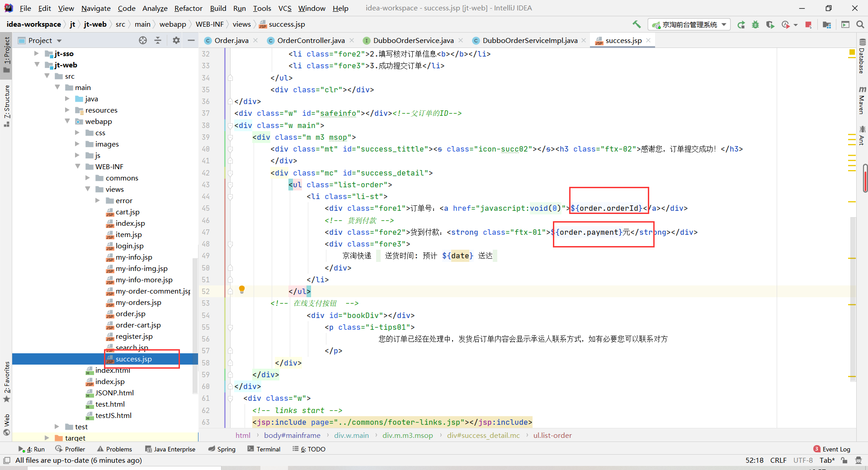Click the CRLF line separator indicator
Screen dimensions: 868x470
[x=778, y=460]
